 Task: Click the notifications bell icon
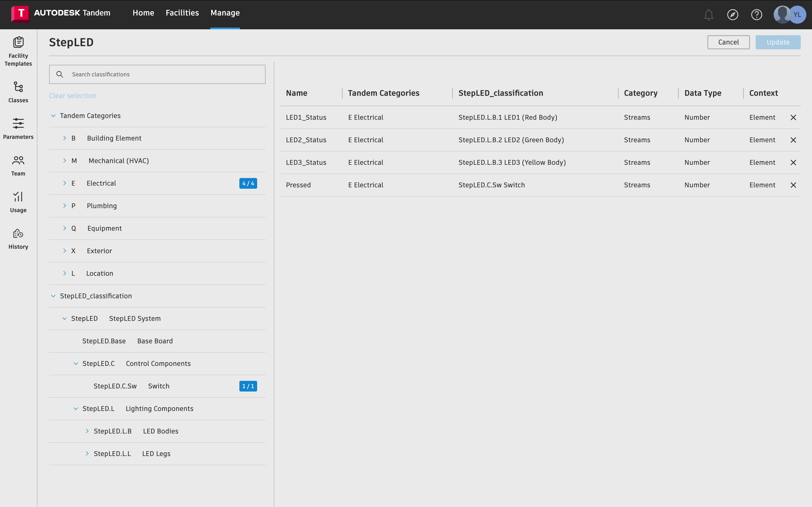pyautogui.click(x=708, y=15)
